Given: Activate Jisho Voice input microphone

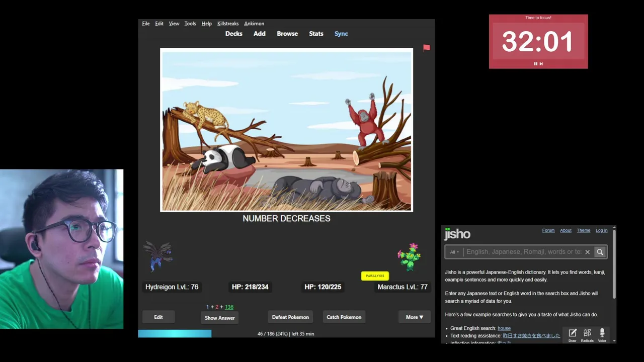Looking at the screenshot, I should point(602,335).
